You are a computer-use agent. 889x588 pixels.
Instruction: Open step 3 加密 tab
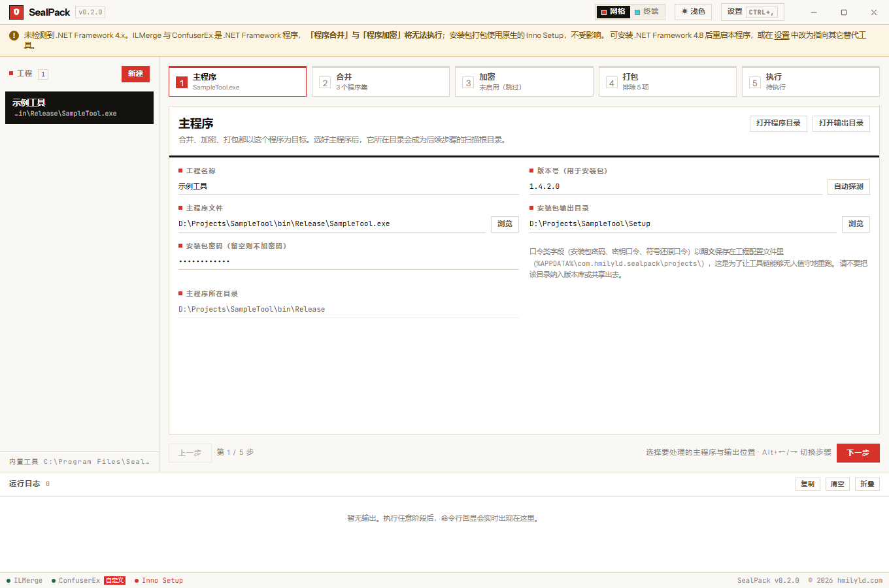tap(524, 82)
